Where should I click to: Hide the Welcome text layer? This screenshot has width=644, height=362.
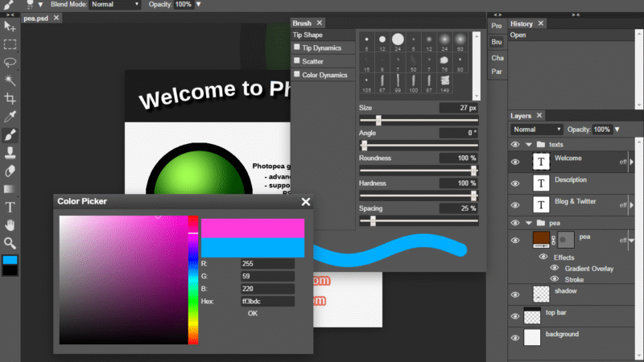(x=515, y=162)
